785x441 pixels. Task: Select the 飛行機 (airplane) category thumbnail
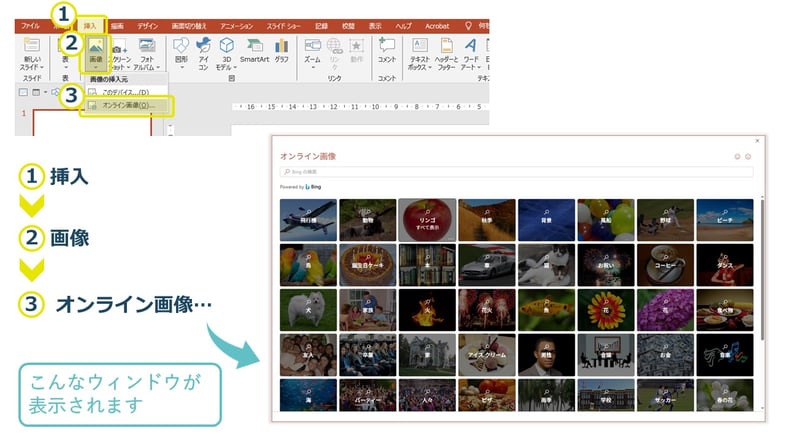click(x=308, y=220)
